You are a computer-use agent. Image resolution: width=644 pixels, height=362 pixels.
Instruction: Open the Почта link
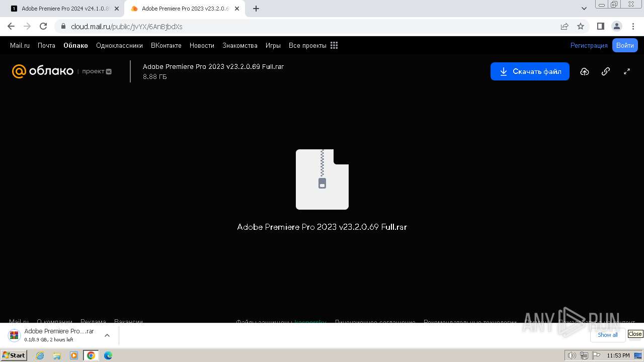click(46, 45)
